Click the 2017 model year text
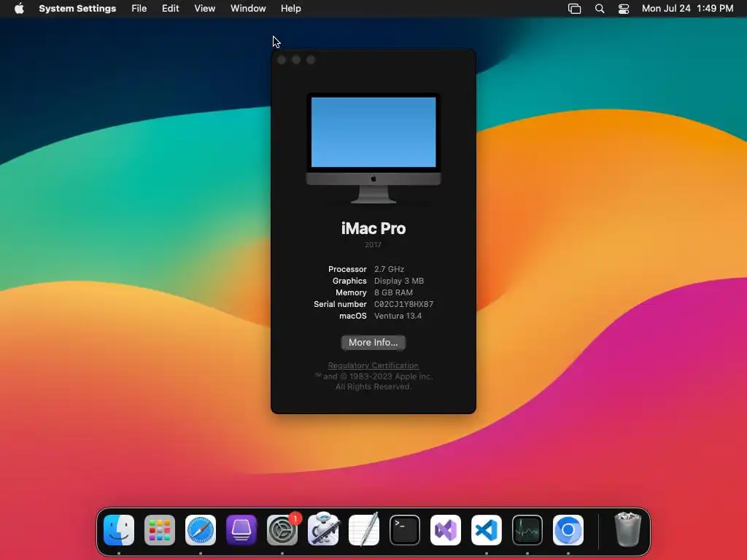Screen dimensions: 747x560 point(373,245)
